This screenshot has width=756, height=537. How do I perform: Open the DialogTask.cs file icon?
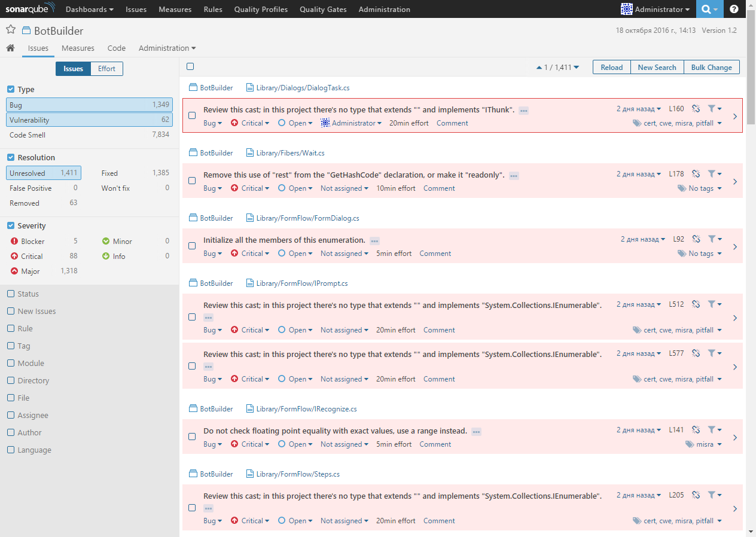click(x=249, y=87)
